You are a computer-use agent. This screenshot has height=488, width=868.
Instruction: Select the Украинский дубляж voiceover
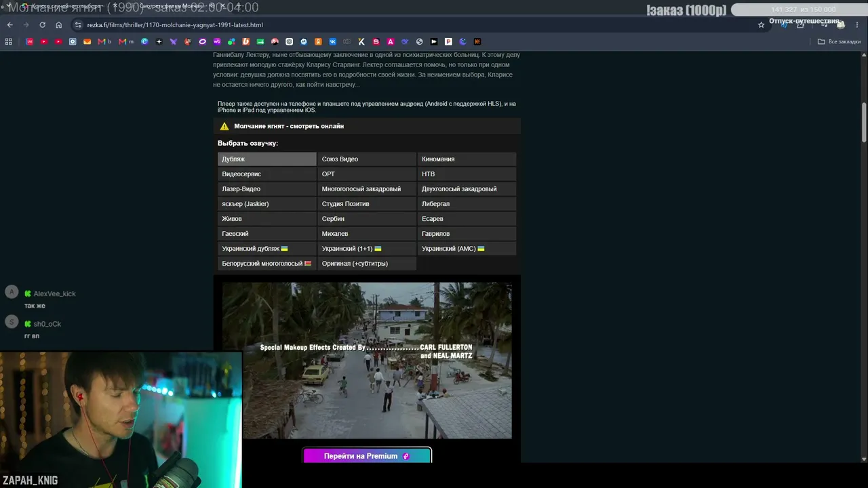coord(267,249)
